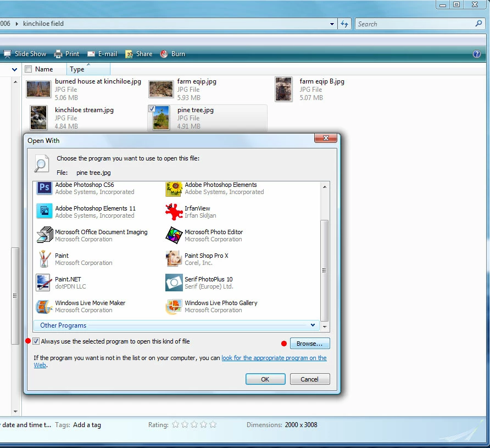Collapse the navigation pane chevron

14,69
